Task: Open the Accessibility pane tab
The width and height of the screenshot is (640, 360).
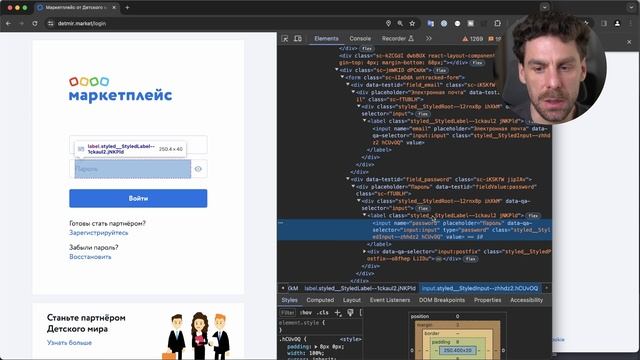Action: tap(527, 300)
